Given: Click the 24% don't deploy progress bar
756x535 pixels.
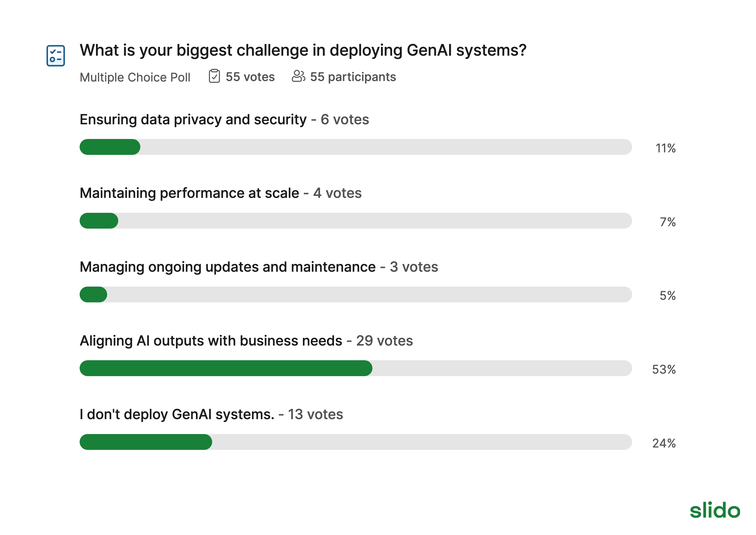Looking at the screenshot, I should tap(356, 442).
